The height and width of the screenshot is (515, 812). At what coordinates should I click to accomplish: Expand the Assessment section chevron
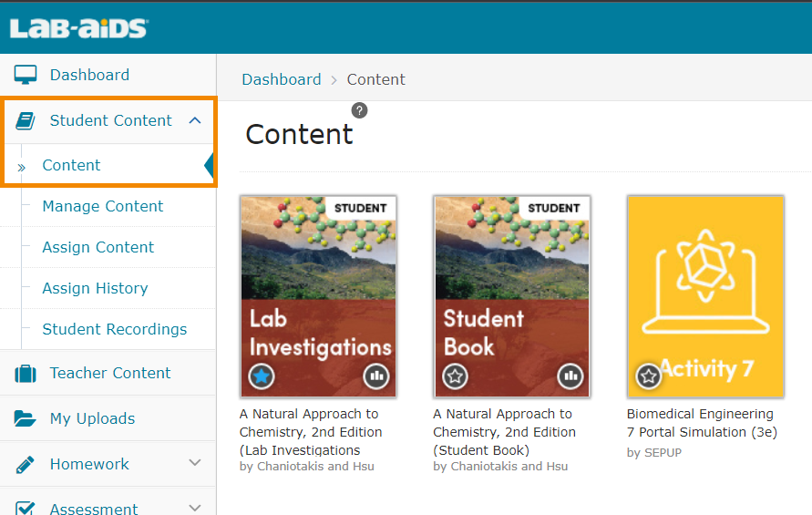194,508
